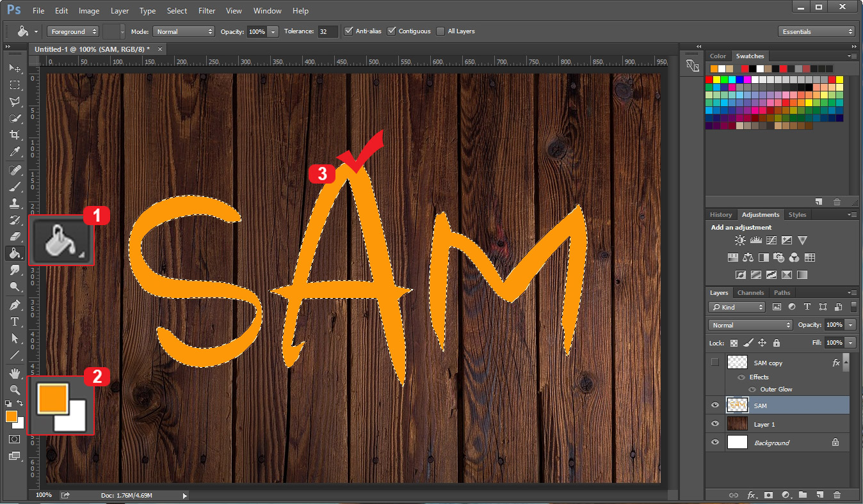Switch to the Color tab

718,56
